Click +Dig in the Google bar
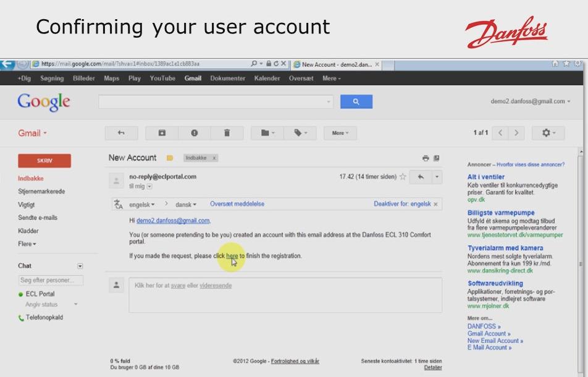 click(x=24, y=78)
